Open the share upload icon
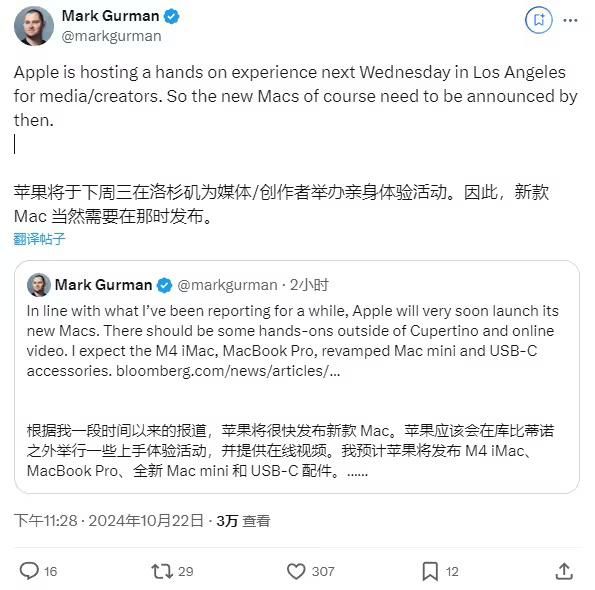 564,571
